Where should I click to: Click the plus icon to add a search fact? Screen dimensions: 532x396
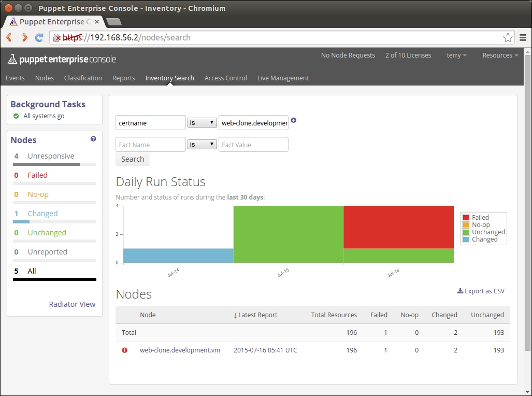294,120
